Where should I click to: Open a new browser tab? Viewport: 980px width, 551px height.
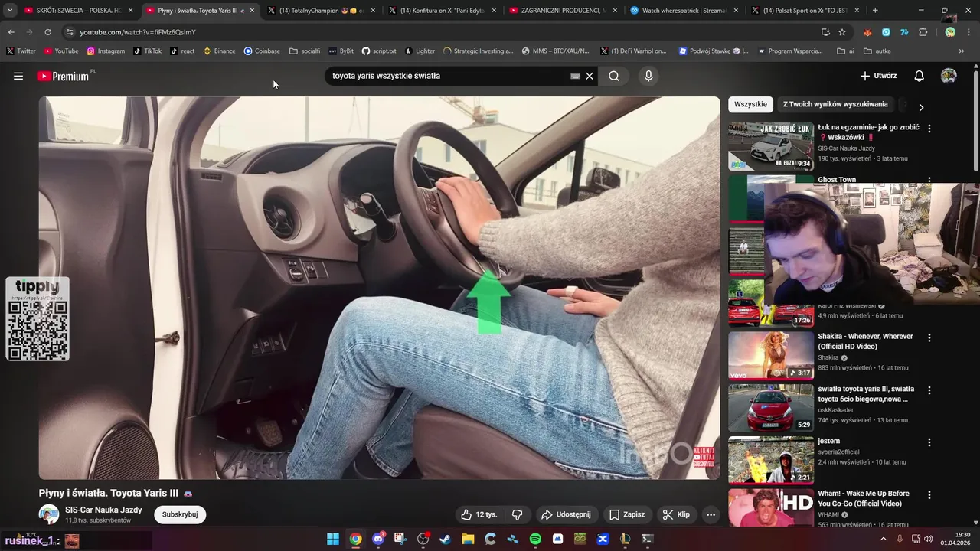pos(875,11)
